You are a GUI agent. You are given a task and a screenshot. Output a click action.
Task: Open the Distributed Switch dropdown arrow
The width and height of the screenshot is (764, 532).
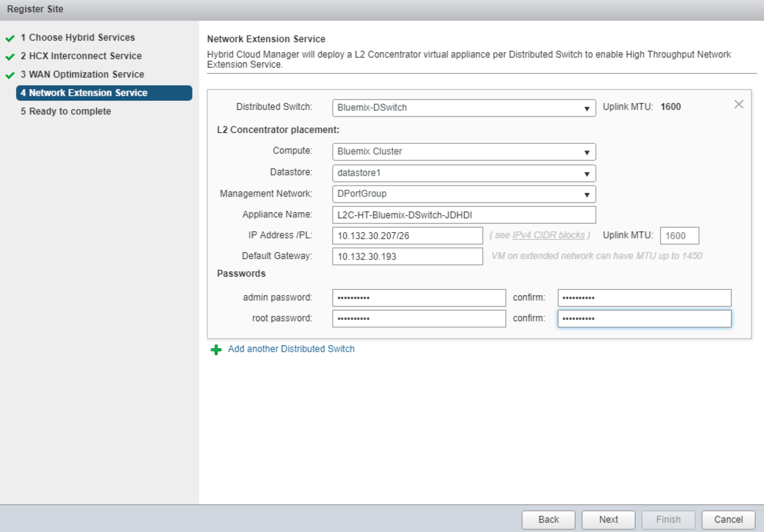(587, 108)
